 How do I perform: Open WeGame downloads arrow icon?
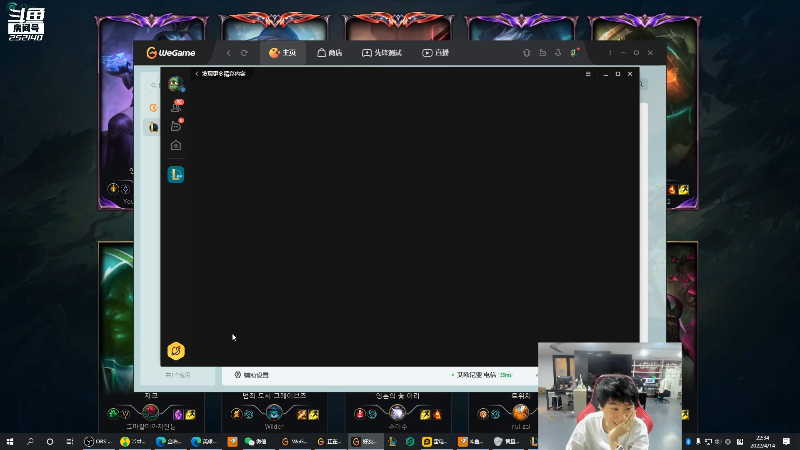[x=558, y=53]
